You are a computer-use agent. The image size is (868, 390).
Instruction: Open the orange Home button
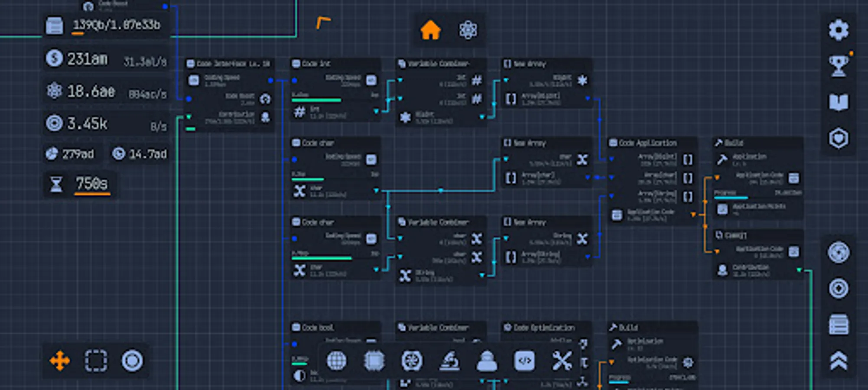[430, 30]
